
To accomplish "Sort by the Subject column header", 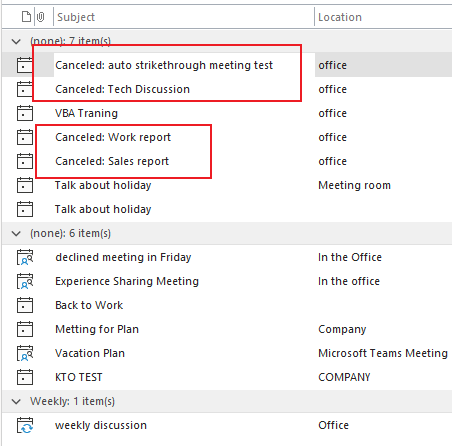I will [x=184, y=17].
